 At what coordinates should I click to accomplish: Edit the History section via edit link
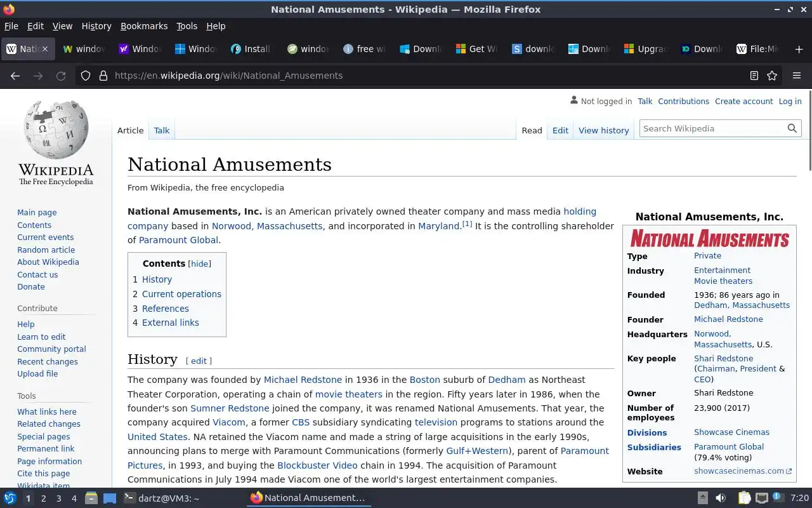click(199, 361)
